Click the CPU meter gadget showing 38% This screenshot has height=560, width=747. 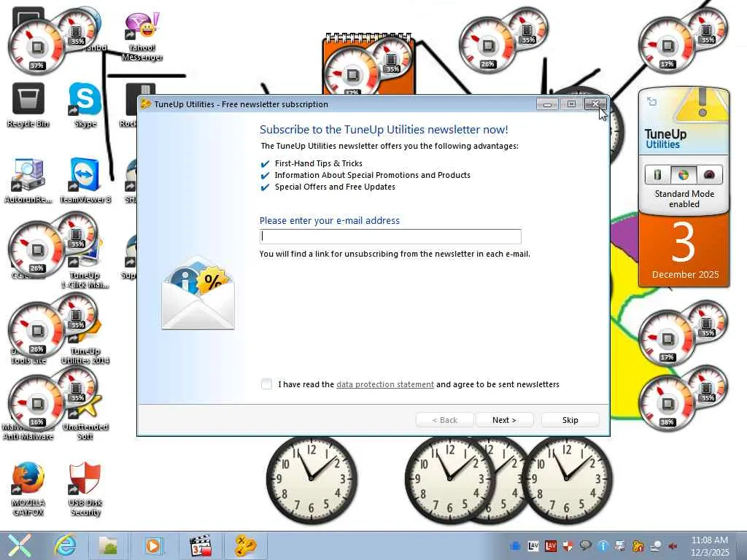(667, 404)
